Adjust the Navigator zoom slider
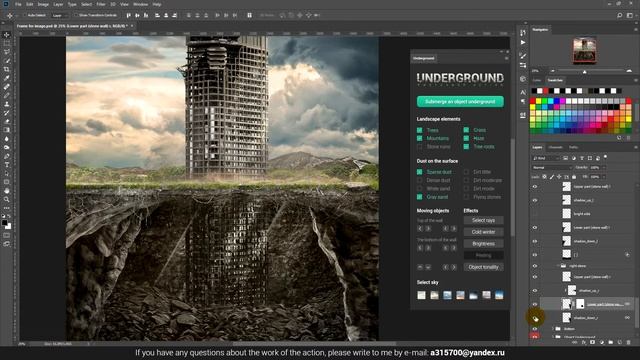 (584, 71)
